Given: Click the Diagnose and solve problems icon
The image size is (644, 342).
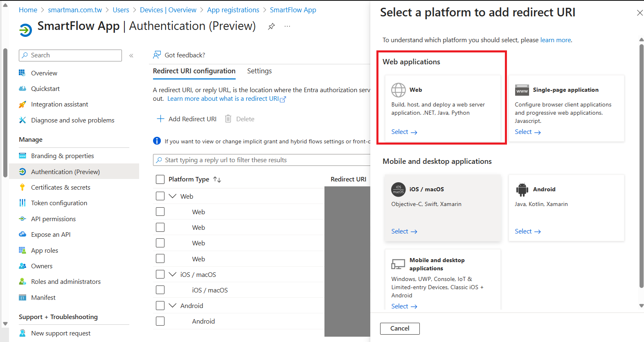Looking at the screenshot, I should tap(22, 120).
